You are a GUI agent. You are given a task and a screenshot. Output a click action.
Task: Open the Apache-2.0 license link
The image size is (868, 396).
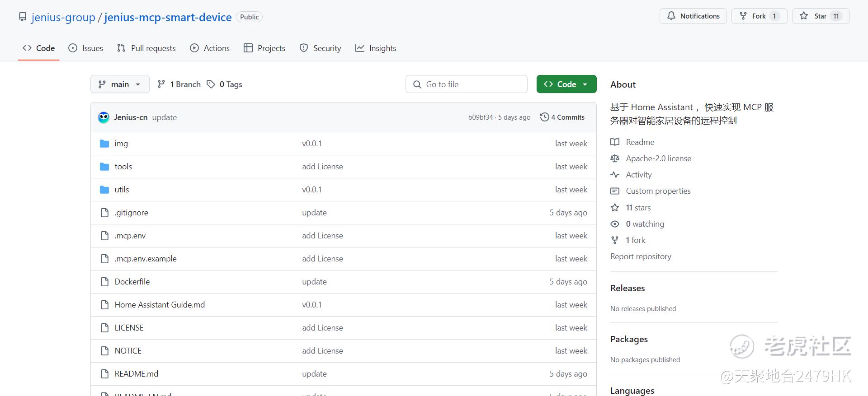(x=658, y=158)
